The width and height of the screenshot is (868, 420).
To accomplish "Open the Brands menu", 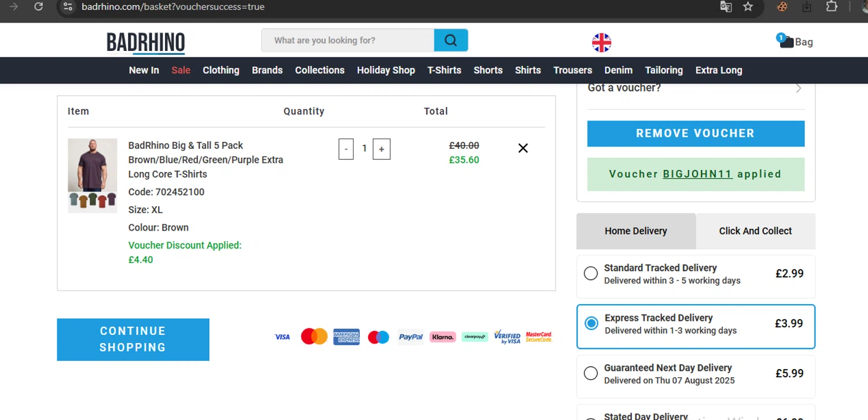I will click(x=267, y=70).
